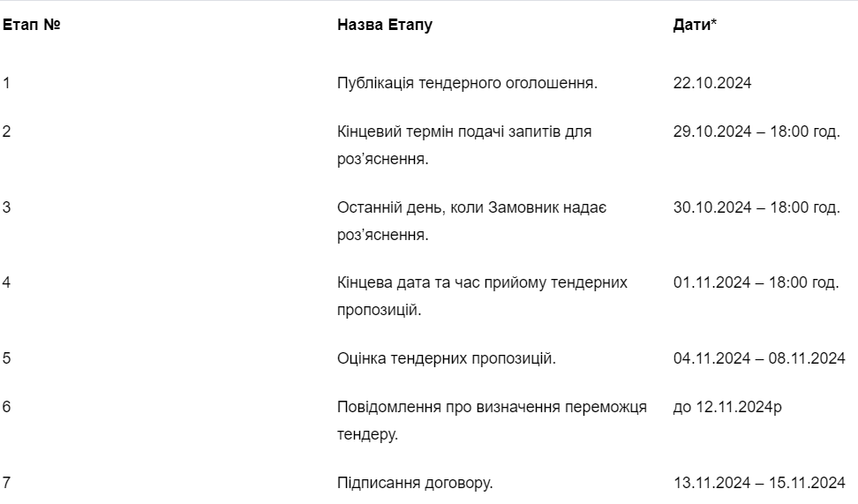Click 'Кінцева дата та час прийому' stage name
Viewport: 858px width, 504px height.
pos(441,283)
